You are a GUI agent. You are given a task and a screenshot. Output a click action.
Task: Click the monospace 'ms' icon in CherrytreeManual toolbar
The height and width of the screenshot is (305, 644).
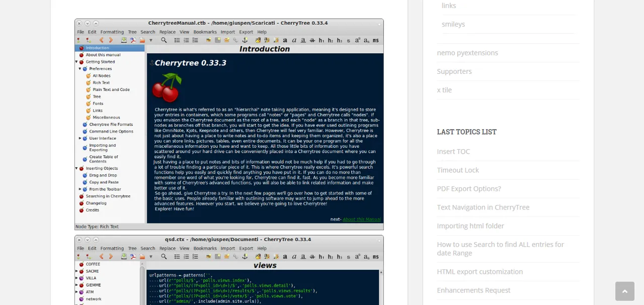click(x=376, y=40)
